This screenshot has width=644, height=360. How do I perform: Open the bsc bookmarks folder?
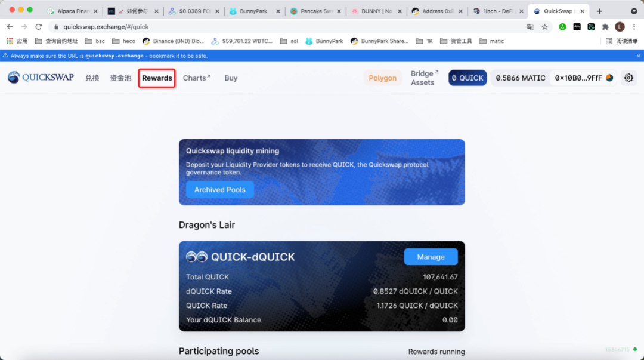tap(95, 41)
